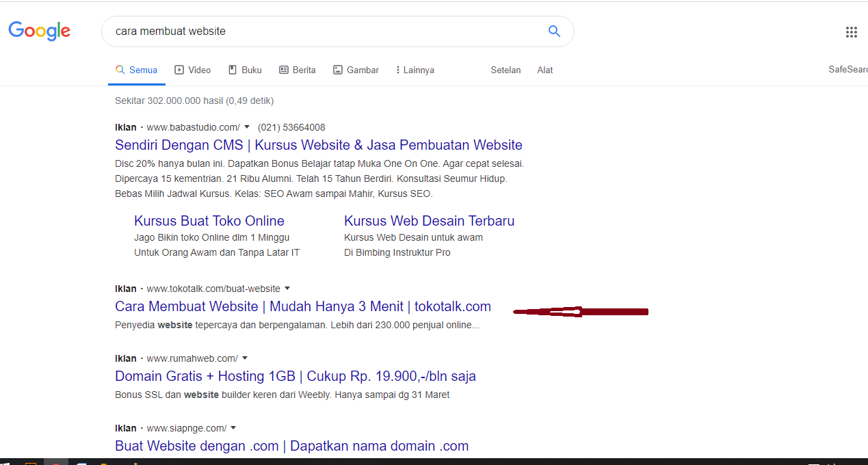Go to the Gambar tab
868x465 pixels.
pos(356,70)
